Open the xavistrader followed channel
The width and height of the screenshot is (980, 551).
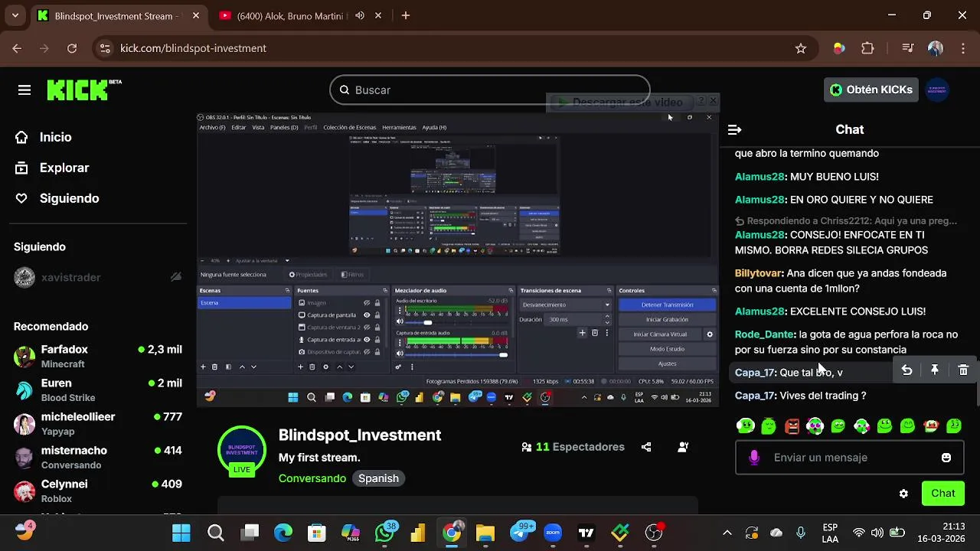tap(98, 277)
